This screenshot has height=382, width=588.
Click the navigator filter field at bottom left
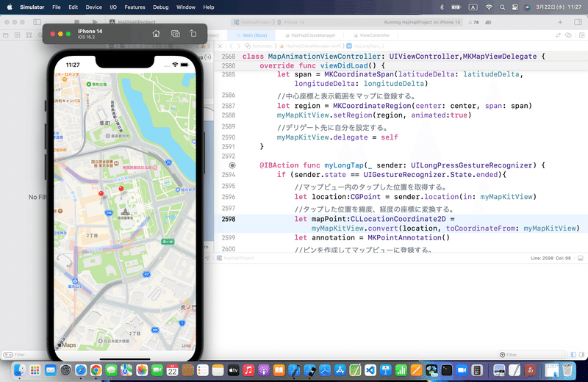[24, 355]
